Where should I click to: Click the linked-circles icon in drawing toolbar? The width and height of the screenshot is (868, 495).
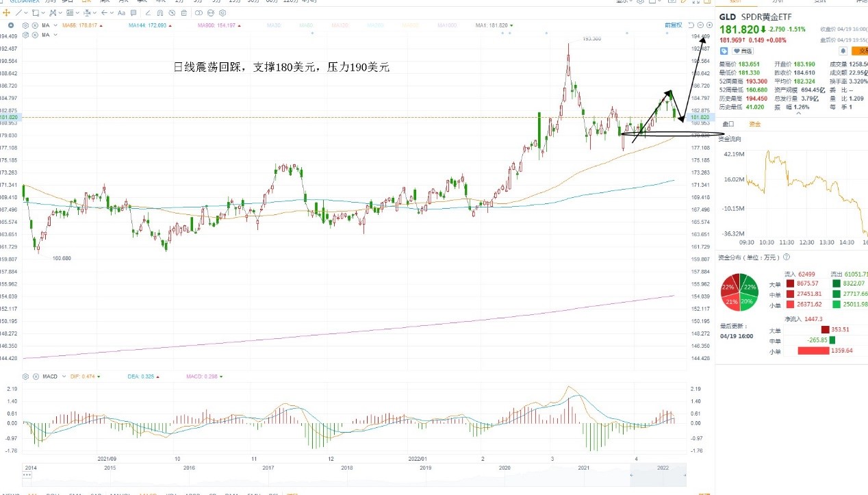coord(199,13)
